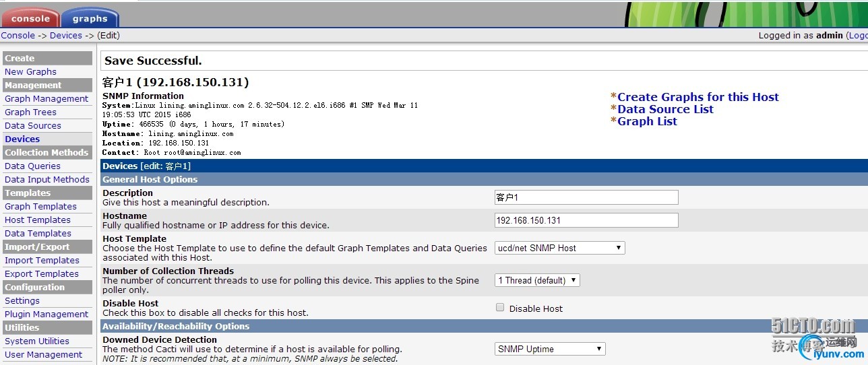
Task: Open Graph Trees sidebar item
Action: 30,112
